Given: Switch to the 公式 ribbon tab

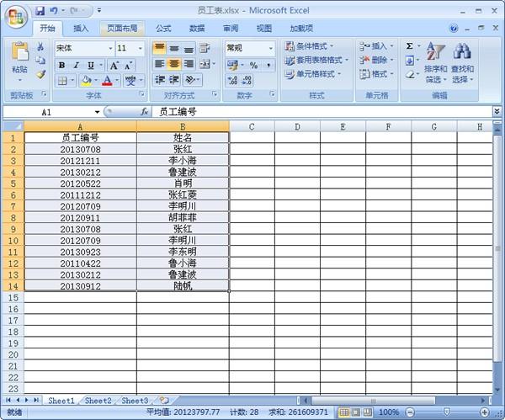Looking at the screenshot, I should click(163, 29).
